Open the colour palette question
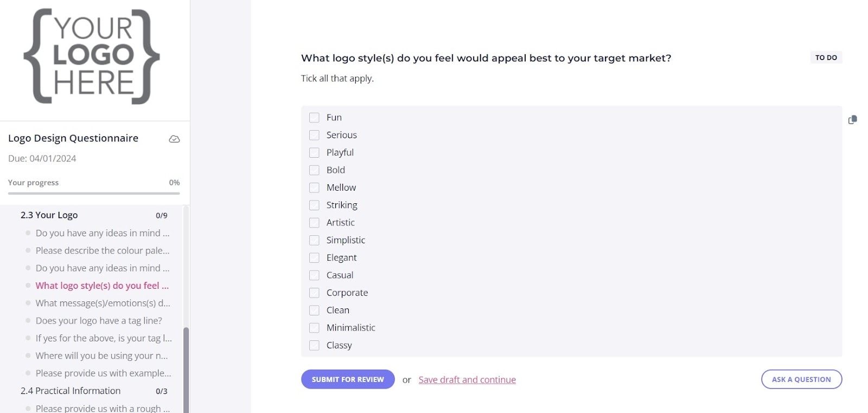Screen dimensions: 868x413 click(103, 250)
